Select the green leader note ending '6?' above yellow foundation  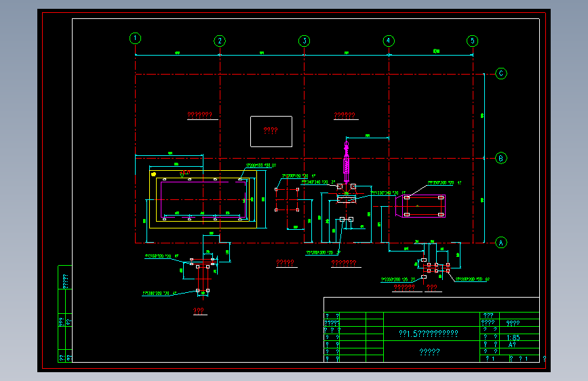pos(261,165)
